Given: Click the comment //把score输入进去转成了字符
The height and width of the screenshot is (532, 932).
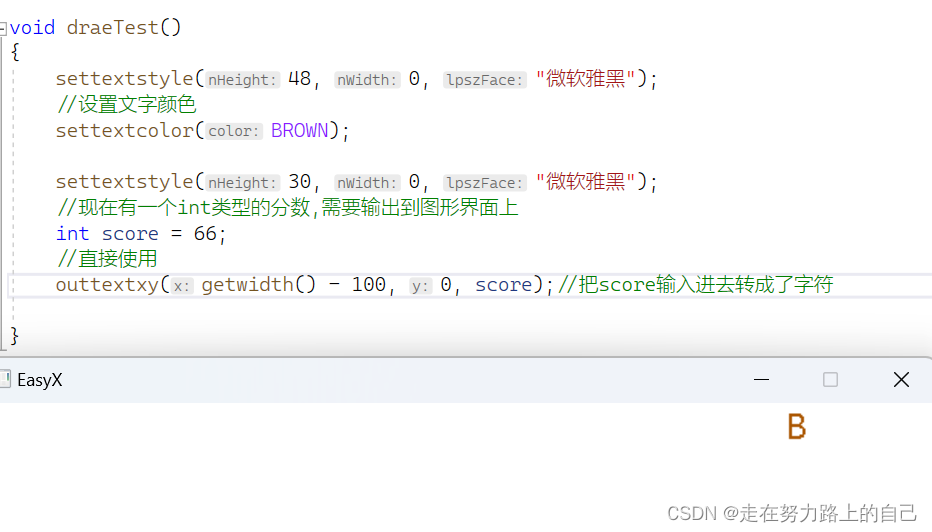Looking at the screenshot, I should (x=696, y=285).
